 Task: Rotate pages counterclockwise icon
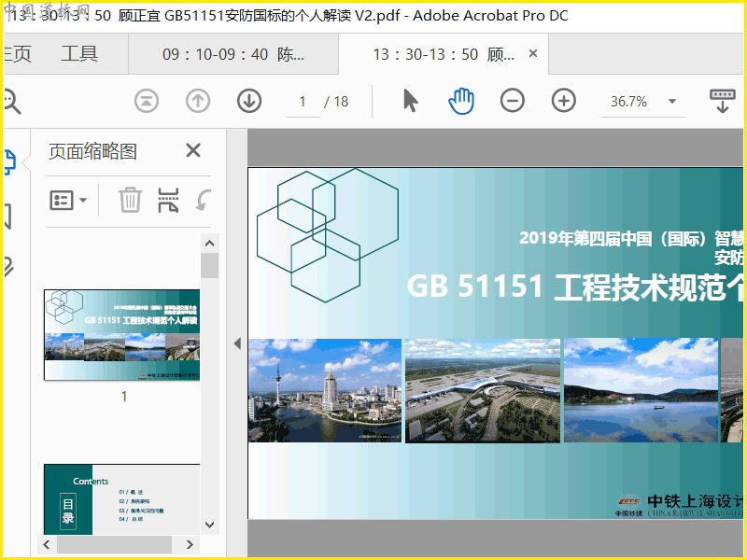[204, 200]
